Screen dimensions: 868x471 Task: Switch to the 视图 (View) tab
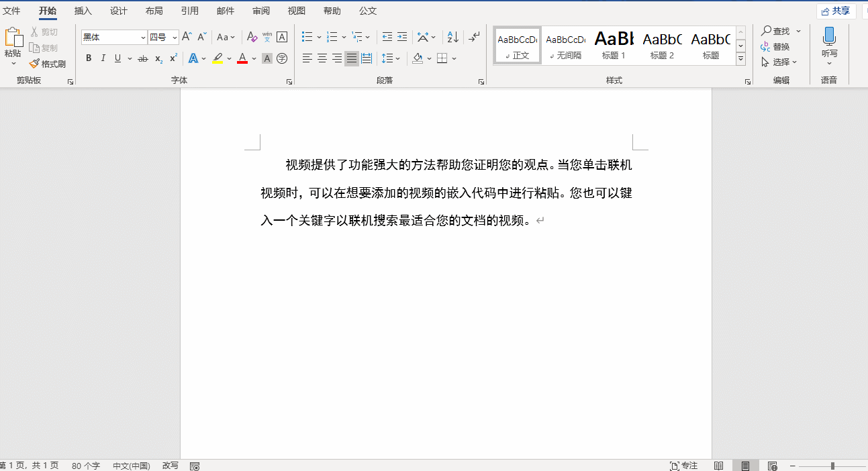point(297,11)
